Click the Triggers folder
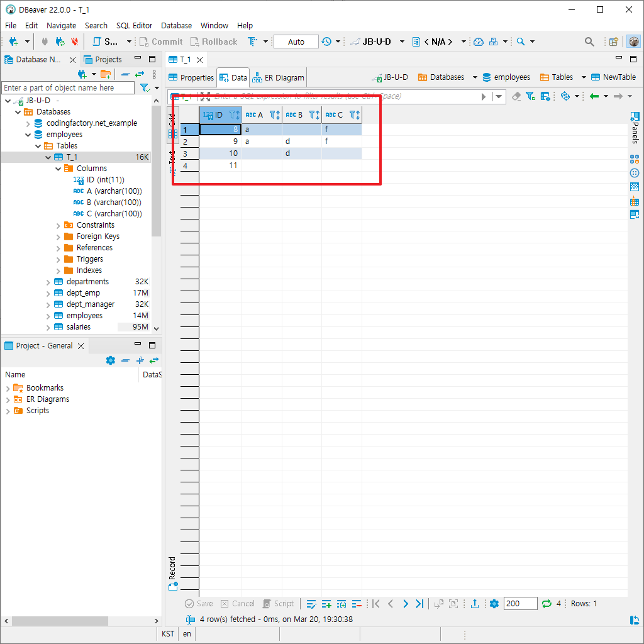Screen dimensions: 644x644 click(x=89, y=259)
